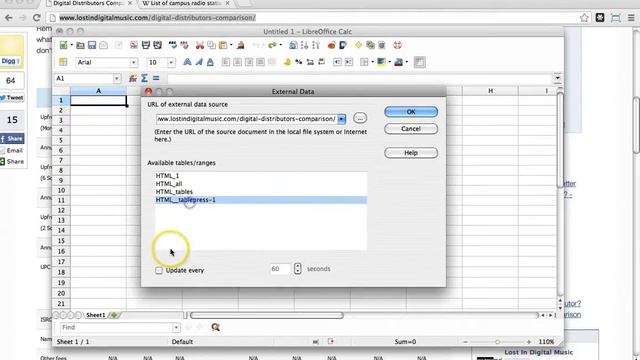Print the document with the printer icon
This screenshot has height=360, width=640.
[146, 45]
